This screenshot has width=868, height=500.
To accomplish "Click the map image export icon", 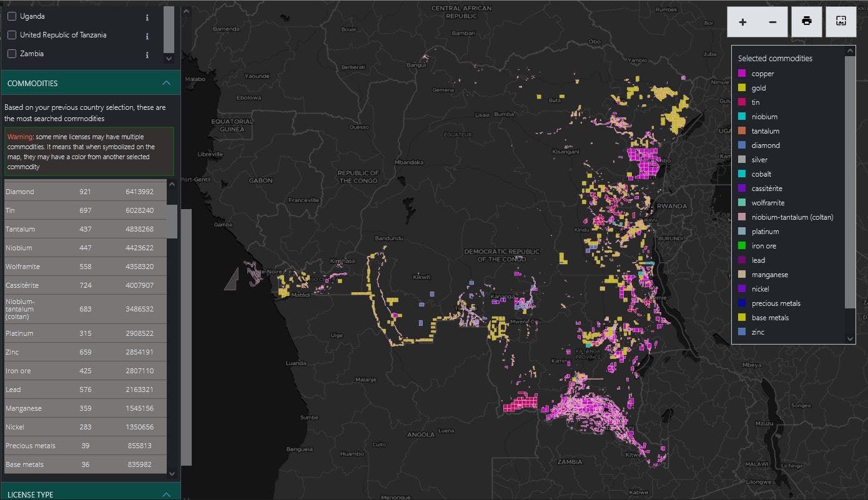I will click(841, 22).
